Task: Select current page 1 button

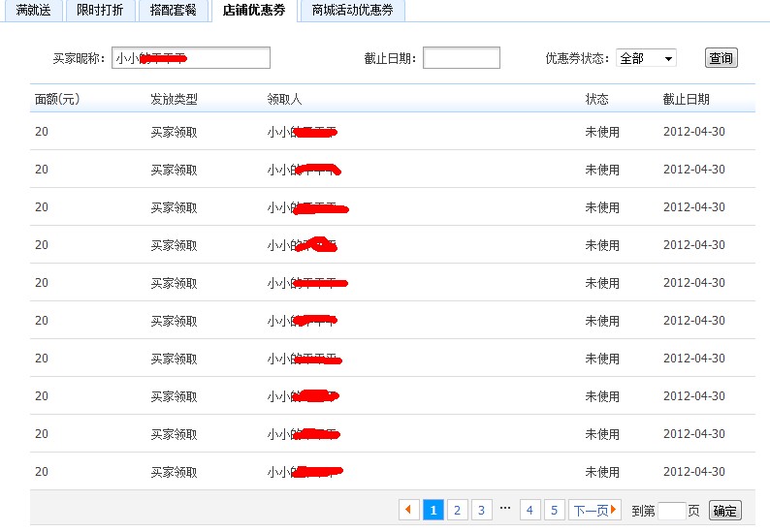Action: (433, 510)
